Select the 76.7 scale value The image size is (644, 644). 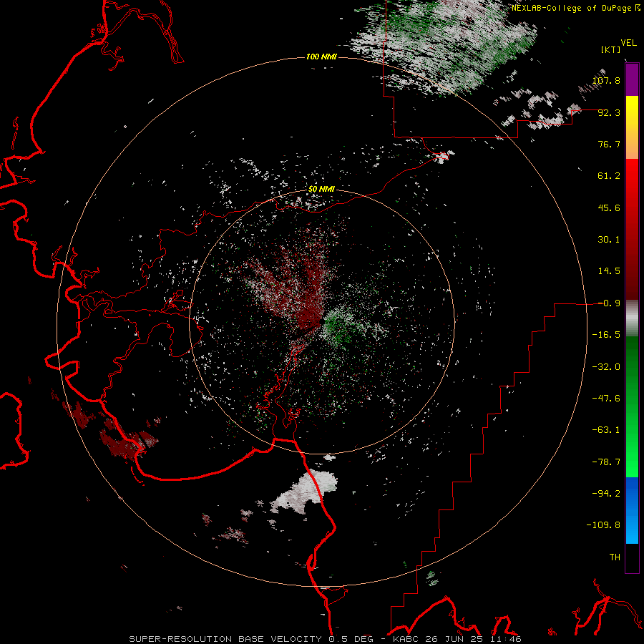pyautogui.click(x=609, y=144)
